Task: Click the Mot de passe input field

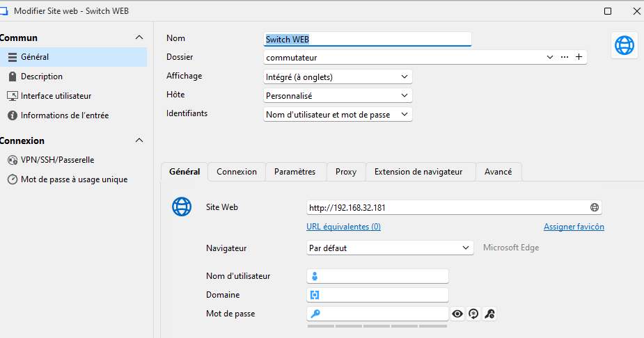Action: pos(377,314)
